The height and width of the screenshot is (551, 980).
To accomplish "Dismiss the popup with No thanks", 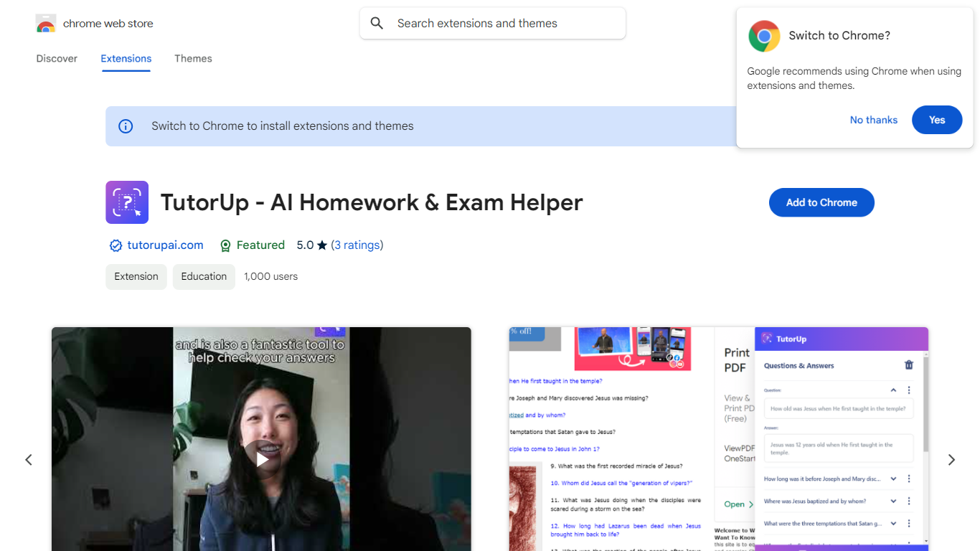I will click(x=874, y=120).
